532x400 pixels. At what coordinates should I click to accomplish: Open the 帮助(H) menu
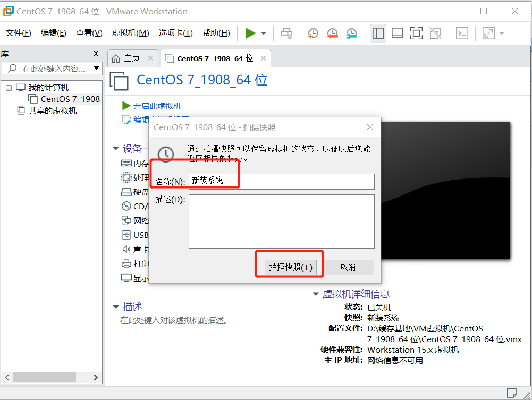pos(216,33)
